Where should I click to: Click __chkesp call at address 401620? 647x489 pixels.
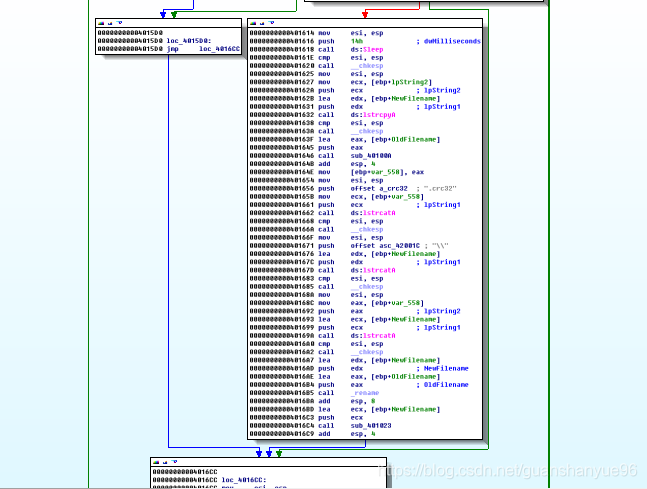[x=367, y=66]
